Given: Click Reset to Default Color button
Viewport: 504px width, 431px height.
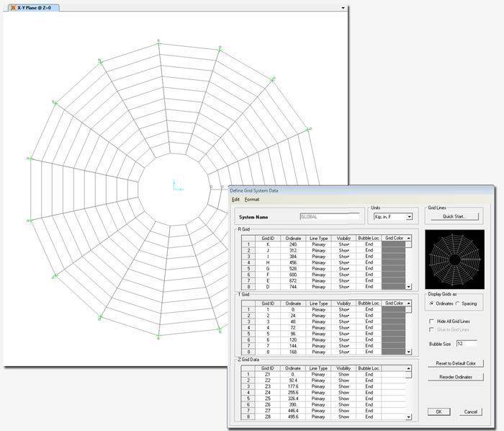Looking at the screenshot, I should (x=456, y=363).
